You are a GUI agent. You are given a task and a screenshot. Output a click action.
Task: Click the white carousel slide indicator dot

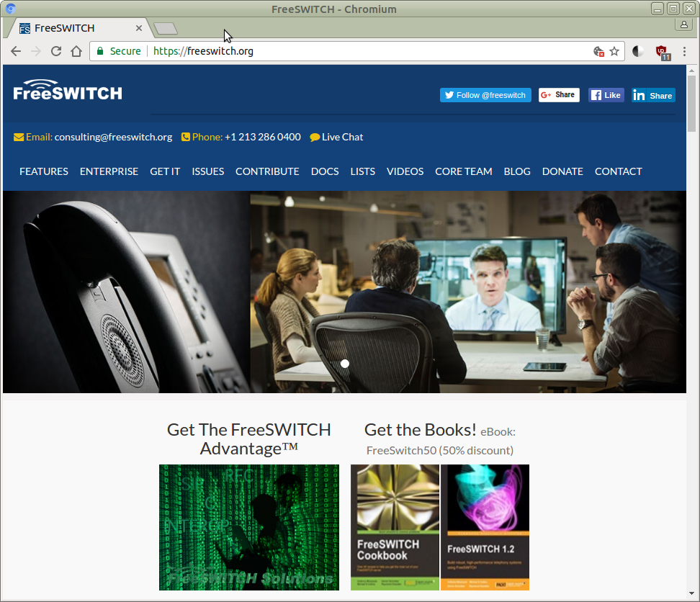(x=345, y=364)
